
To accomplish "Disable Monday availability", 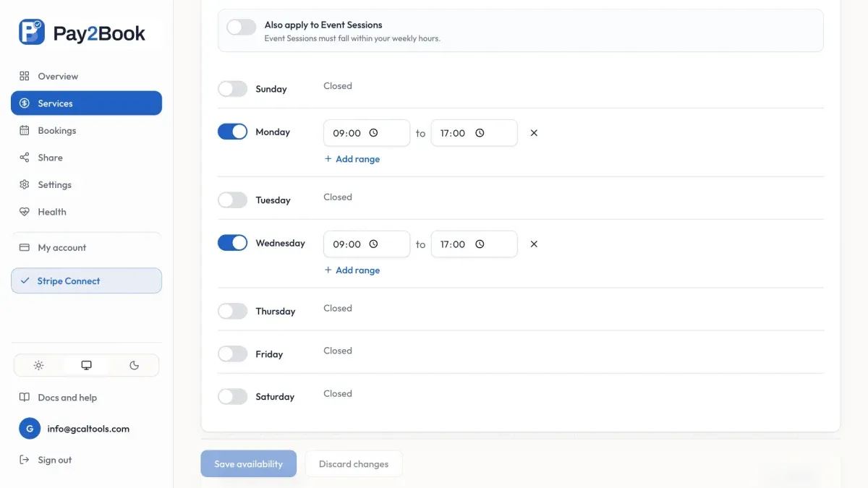I will coord(233,132).
